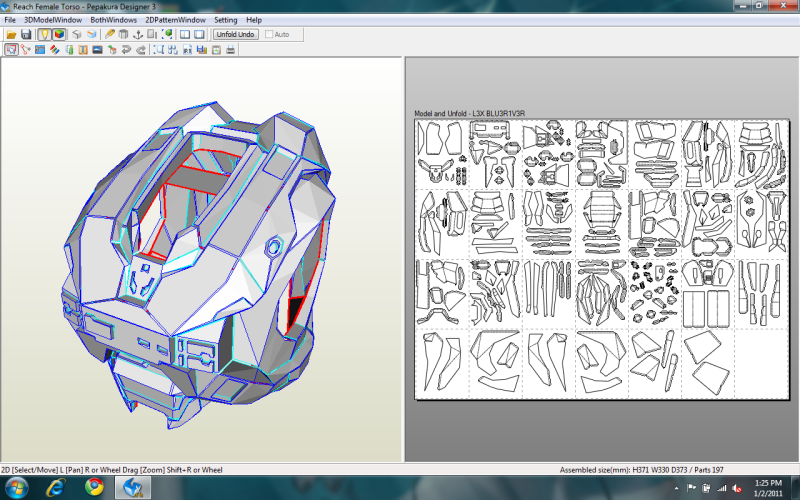Click the Open file folder icon
The height and width of the screenshot is (500, 800).
[11, 35]
